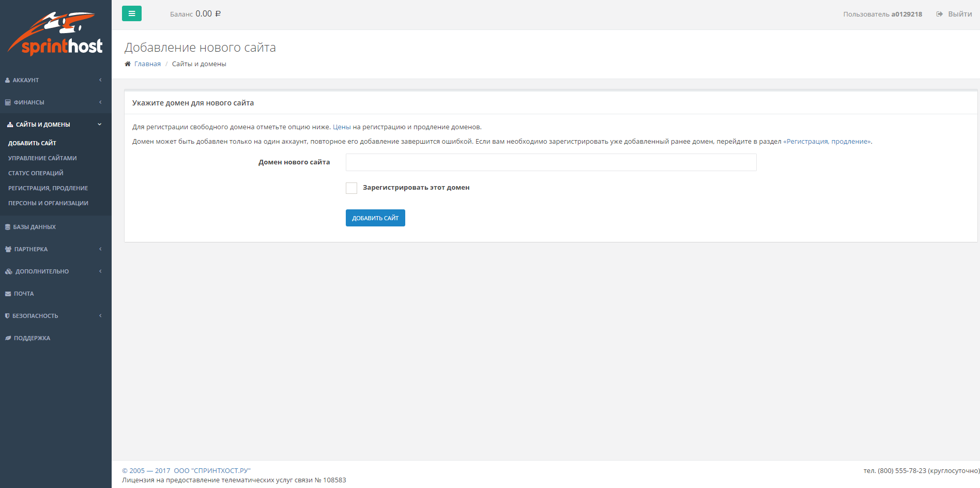Click the username a0129218 in the header
The image size is (980, 488).
pyautogui.click(x=907, y=14)
